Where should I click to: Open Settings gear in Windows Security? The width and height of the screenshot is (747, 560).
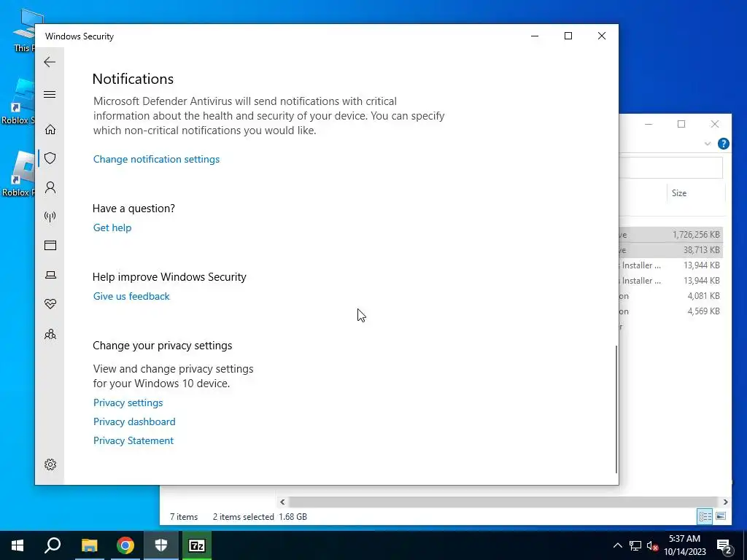(50, 464)
